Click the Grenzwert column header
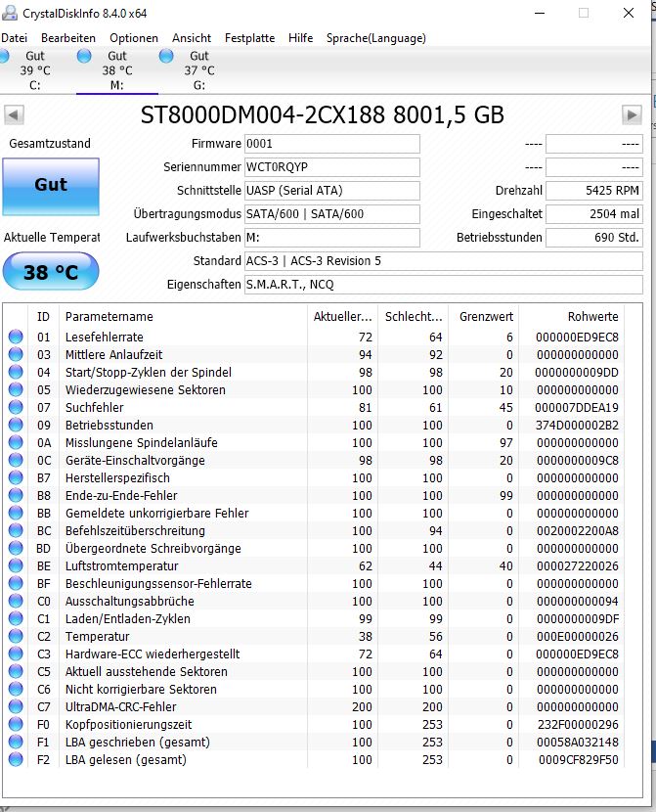 pos(484,316)
